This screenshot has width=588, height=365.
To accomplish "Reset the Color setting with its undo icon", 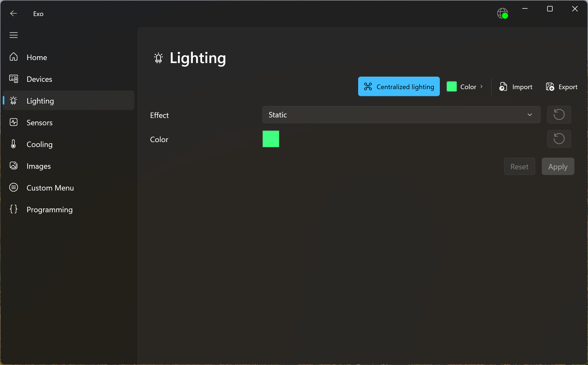I will coord(559,139).
